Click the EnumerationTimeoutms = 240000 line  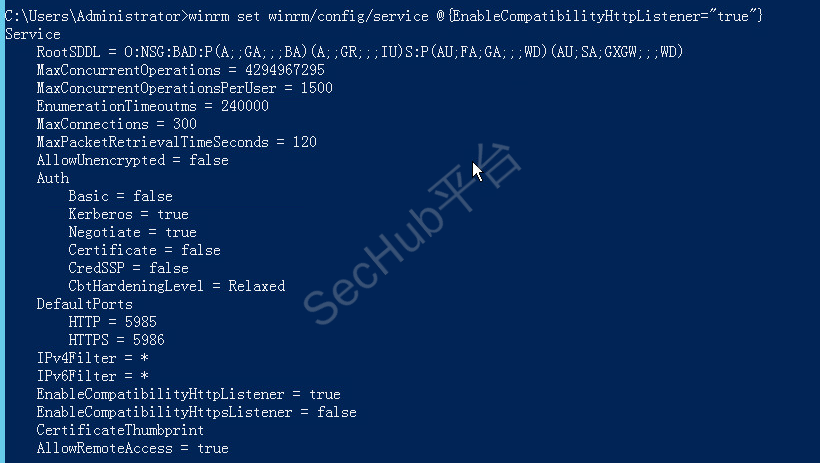(x=153, y=106)
